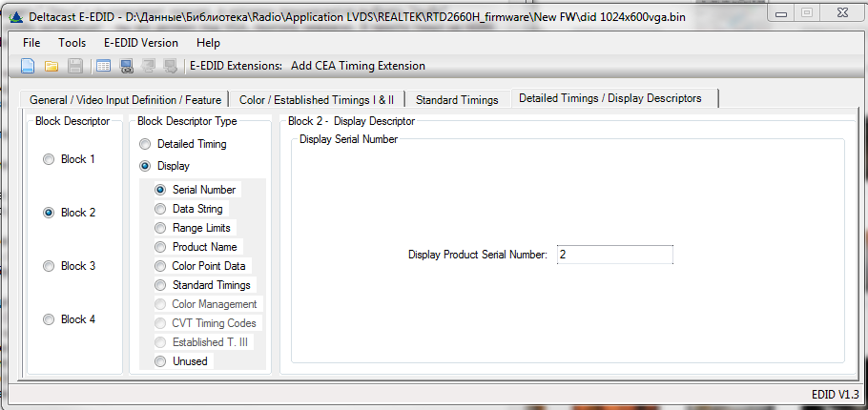Click the Save floppy disk icon
The image size is (868, 410).
(x=74, y=66)
